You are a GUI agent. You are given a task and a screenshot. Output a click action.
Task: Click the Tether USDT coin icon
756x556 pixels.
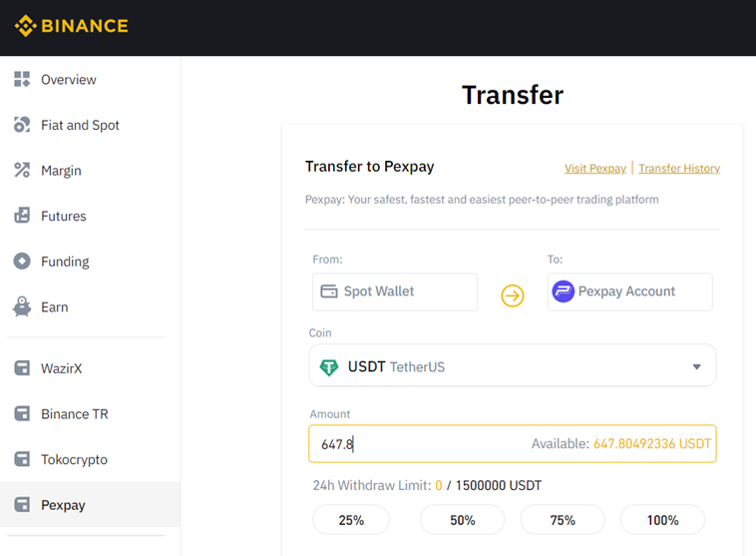328,367
